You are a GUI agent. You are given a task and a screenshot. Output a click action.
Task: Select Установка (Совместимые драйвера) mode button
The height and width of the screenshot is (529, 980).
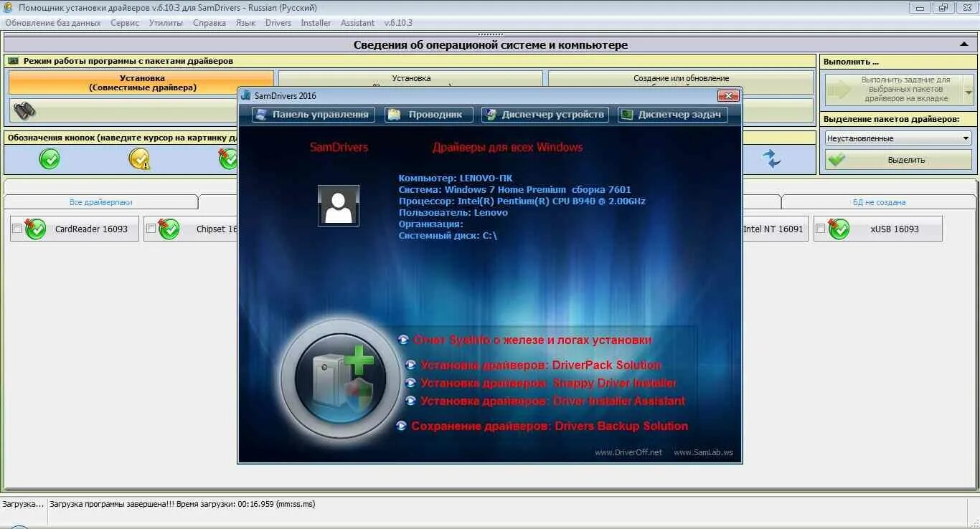click(x=141, y=82)
